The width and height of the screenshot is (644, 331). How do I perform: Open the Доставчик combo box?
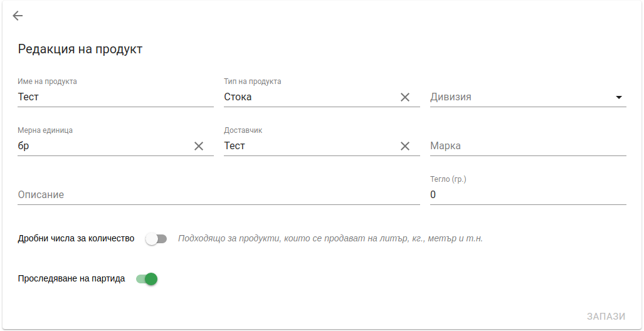click(x=310, y=146)
